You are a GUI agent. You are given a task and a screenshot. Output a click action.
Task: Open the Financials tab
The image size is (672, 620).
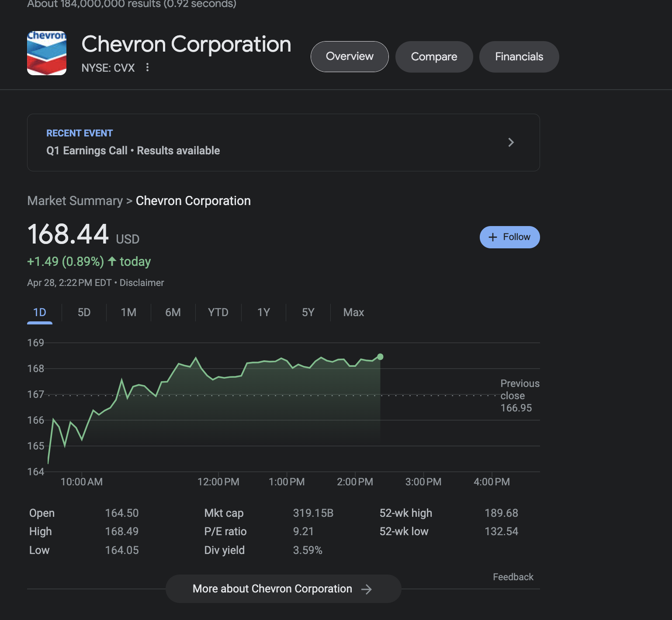coord(519,57)
